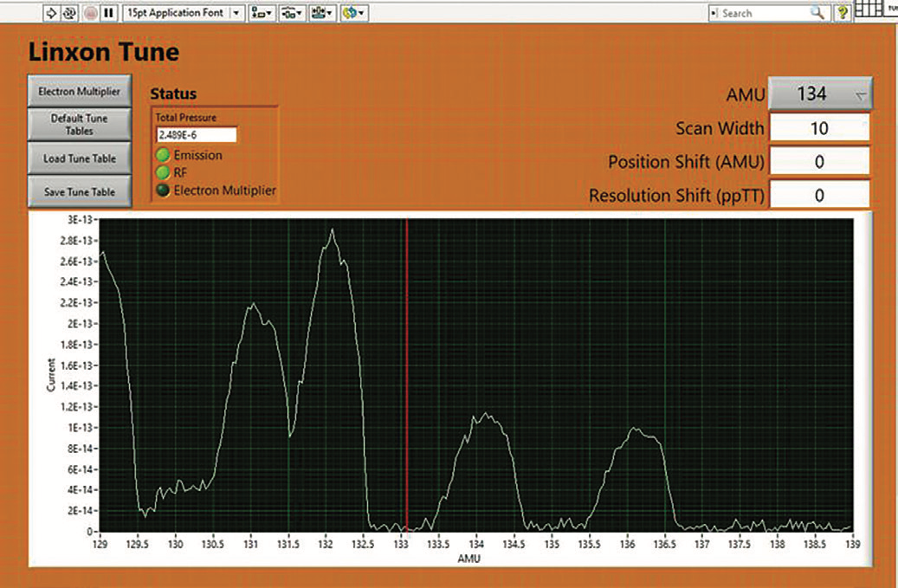
Task: Click the Default Tune Tables button
Action: coord(80,124)
